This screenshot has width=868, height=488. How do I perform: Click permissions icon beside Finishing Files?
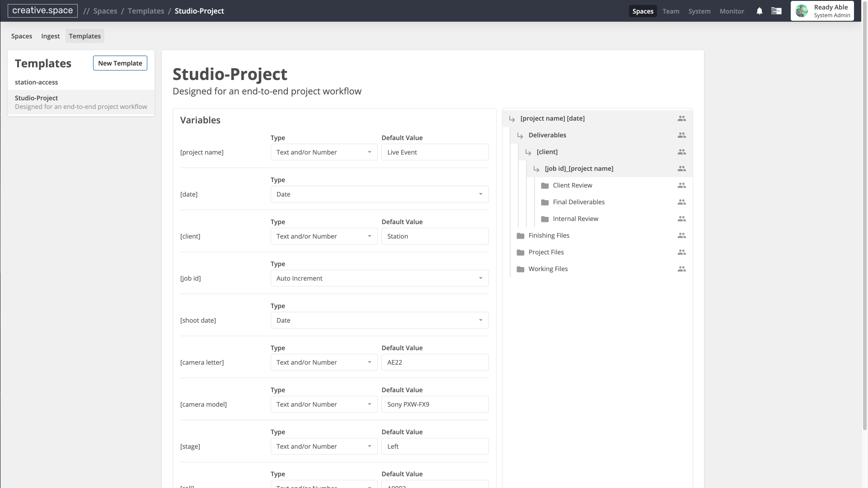(681, 235)
